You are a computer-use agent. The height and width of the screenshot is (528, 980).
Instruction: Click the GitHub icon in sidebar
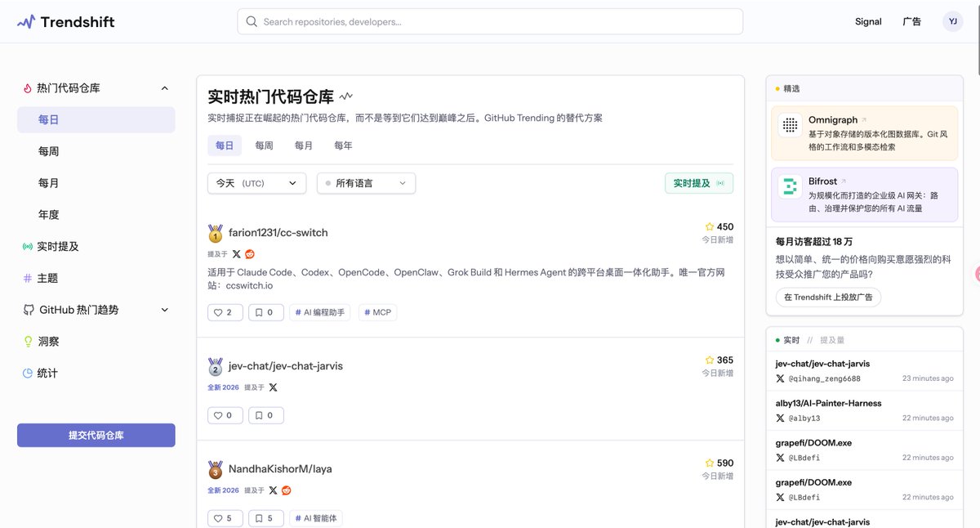pyautogui.click(x=28, y=311)
